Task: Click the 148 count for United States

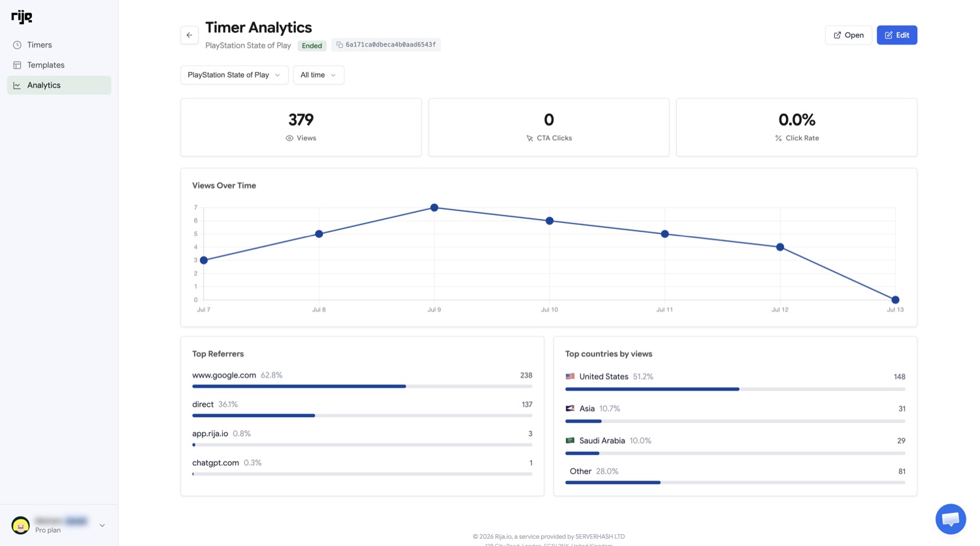Action: pos(899,377)
